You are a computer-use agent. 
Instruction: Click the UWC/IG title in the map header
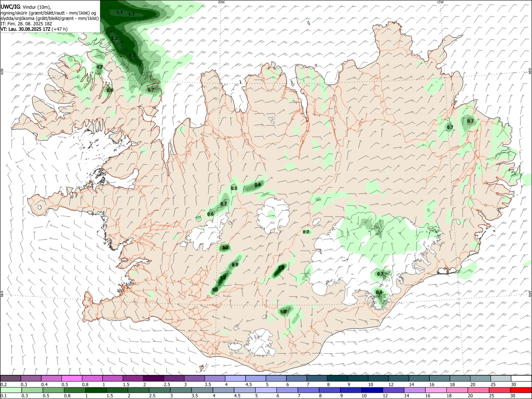[x=10, y=7]
